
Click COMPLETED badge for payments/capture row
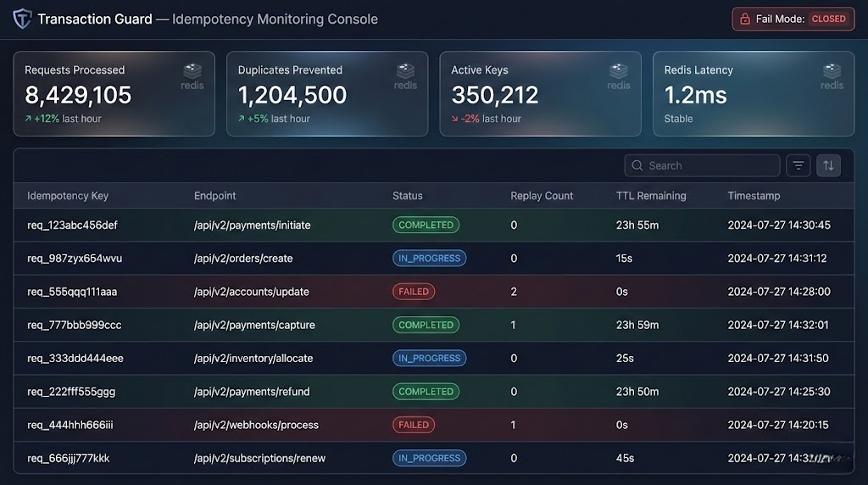[x=426, y=325]
